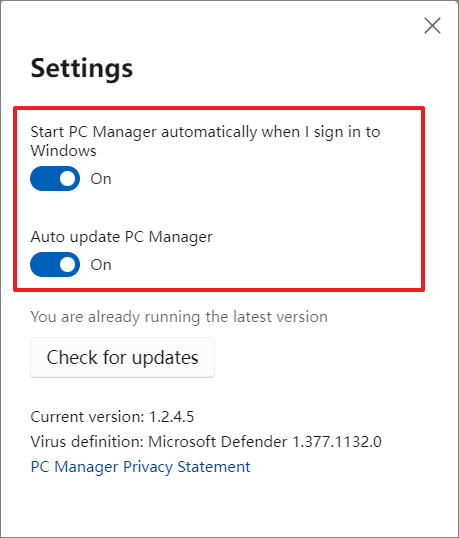This screenshot has width=459, height=538.
Task: Click the Check for updates button
Action: pyautogui.click(x=122, y=357)
